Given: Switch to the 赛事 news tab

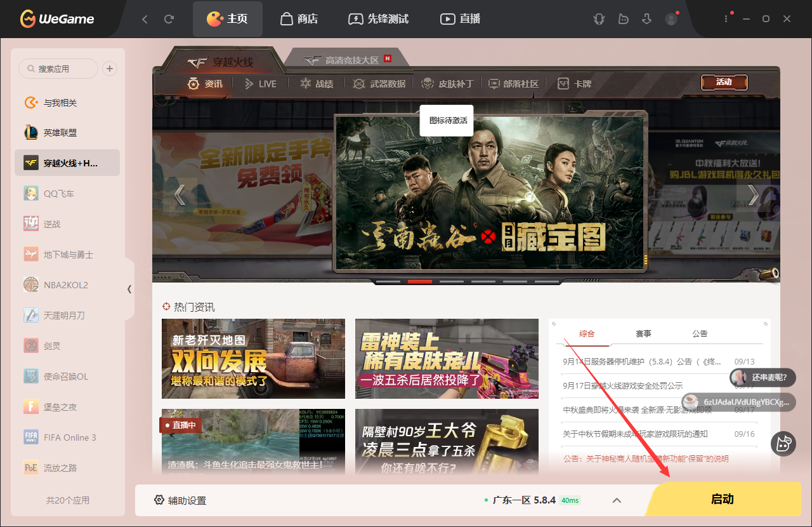Looking at the screenshot, I should 643,333.
